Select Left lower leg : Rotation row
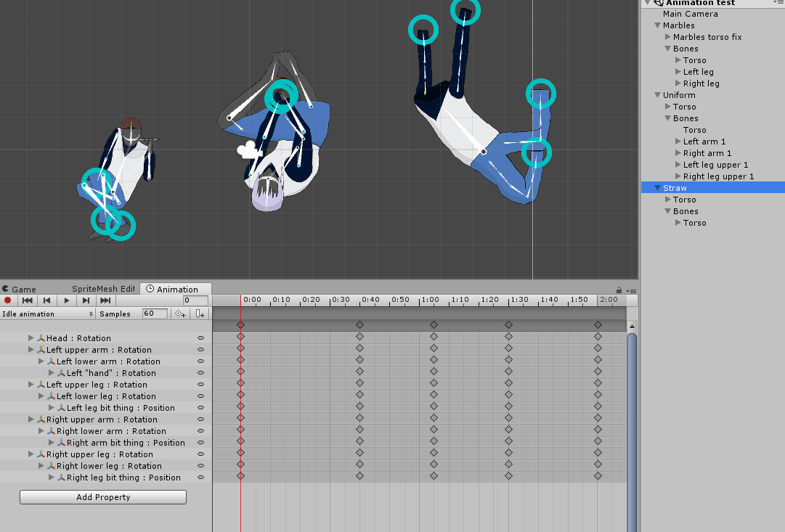Screen dimensions: 785x532 pos(105,396)
